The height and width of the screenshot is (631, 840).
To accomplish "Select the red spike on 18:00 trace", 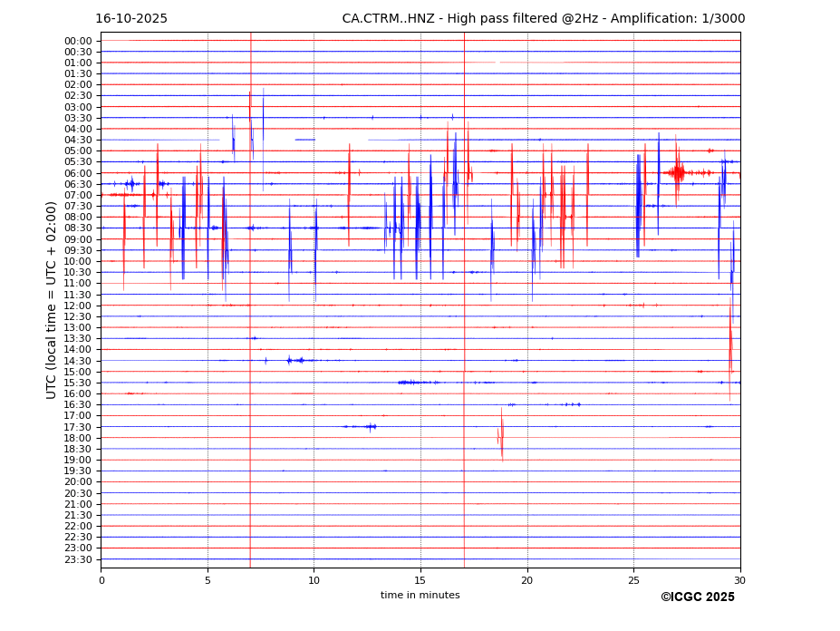I will 501,437.
